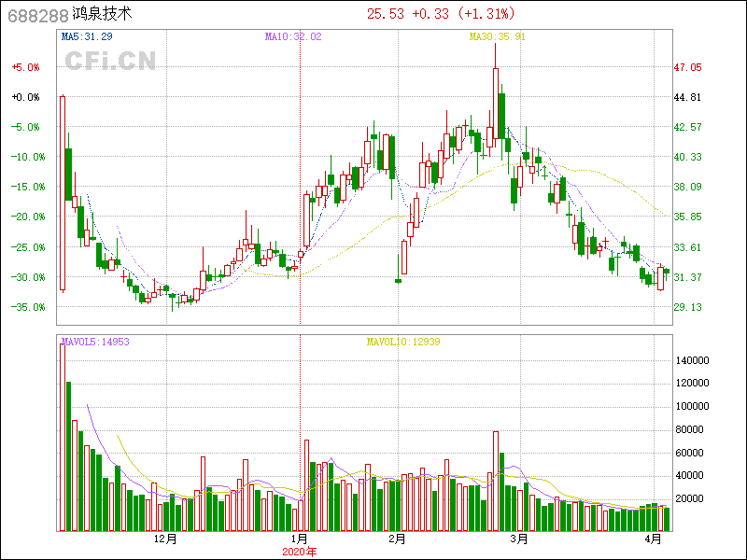Click the stock code 688288
Screen dimensions: 747x560
[36, 15]
